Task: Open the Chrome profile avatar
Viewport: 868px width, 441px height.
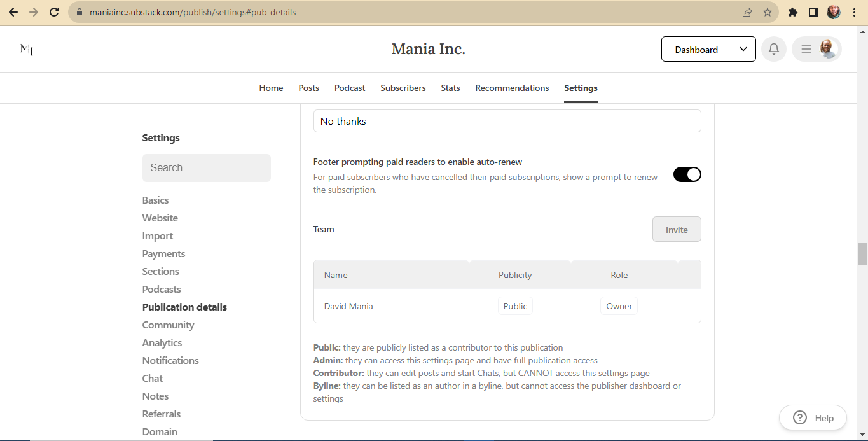Action: 834,12
